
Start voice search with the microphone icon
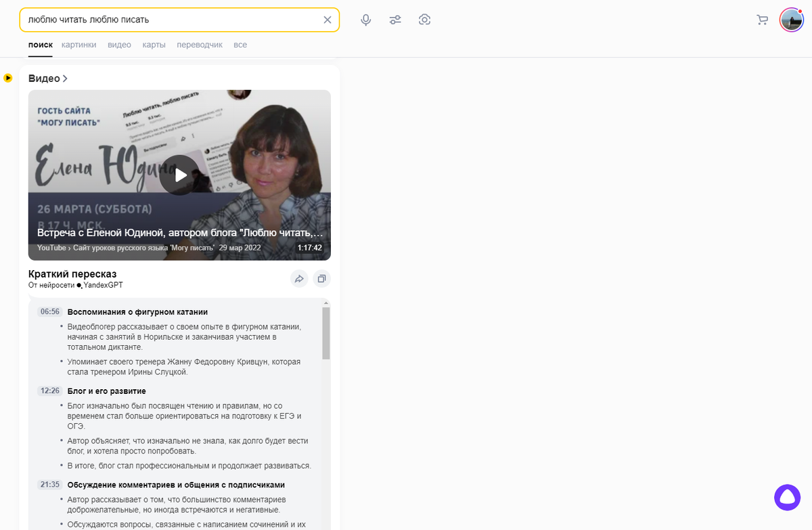coord(366,20)
